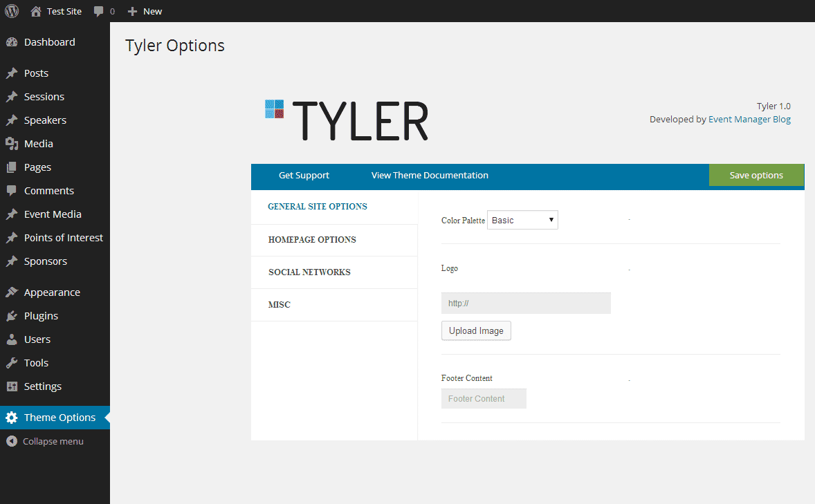The height and width of the screenshot is (504, 815).
Task: Click the Footer Content input field
Action: click(x=484, y=398)
